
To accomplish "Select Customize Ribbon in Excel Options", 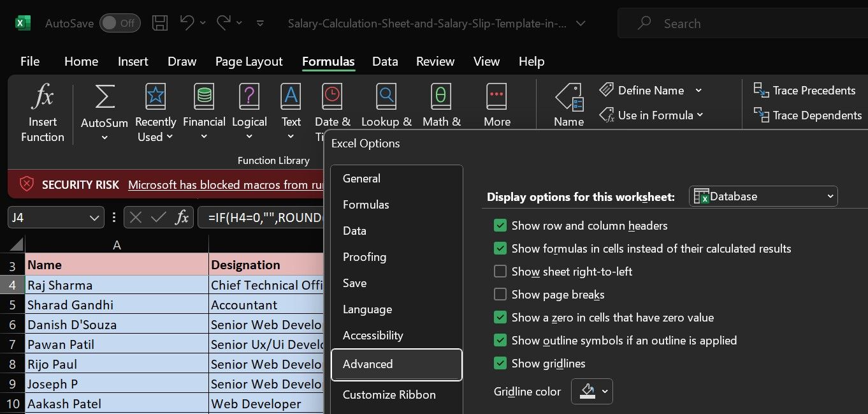I will click(x=389, y=395).
